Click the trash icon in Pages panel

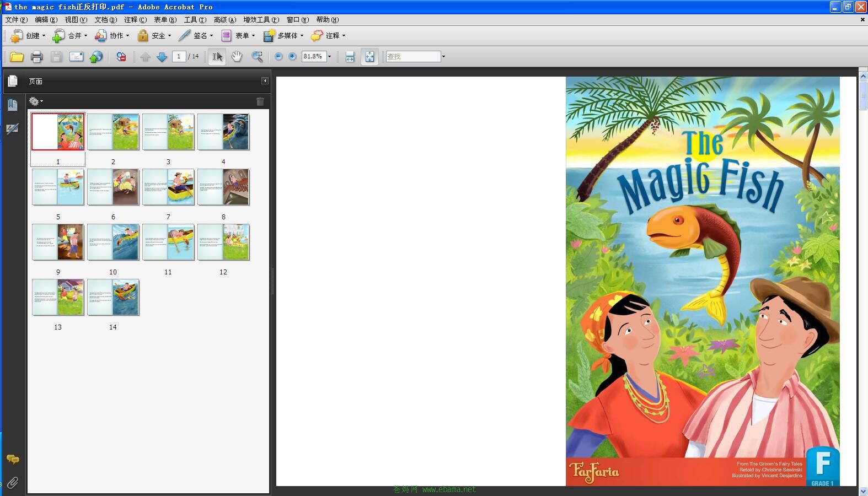coord(260,101)
